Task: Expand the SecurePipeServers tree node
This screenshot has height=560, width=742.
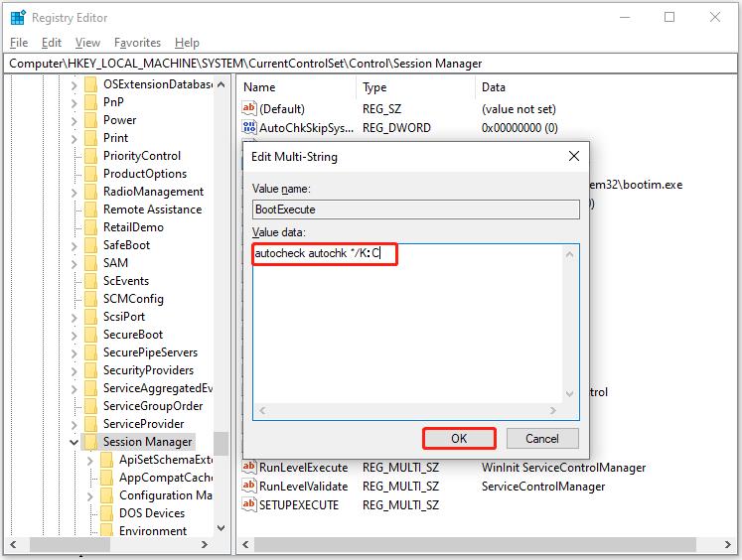Action: (x=74, y=353)
